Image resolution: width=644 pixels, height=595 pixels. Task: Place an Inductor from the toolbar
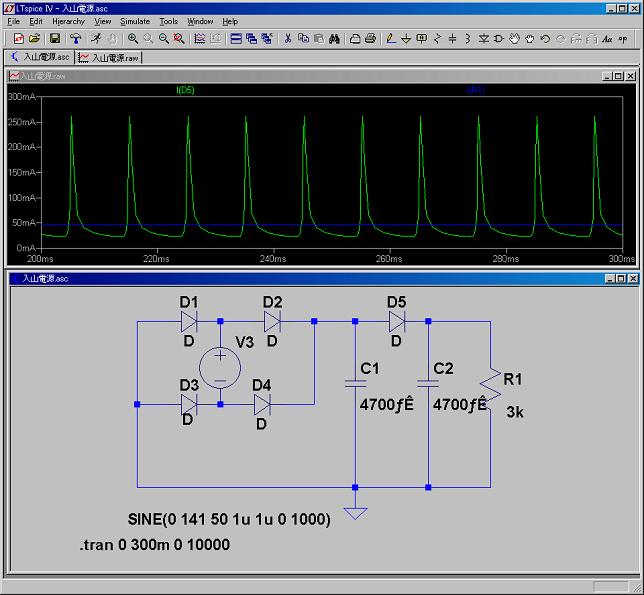[468, 39]
